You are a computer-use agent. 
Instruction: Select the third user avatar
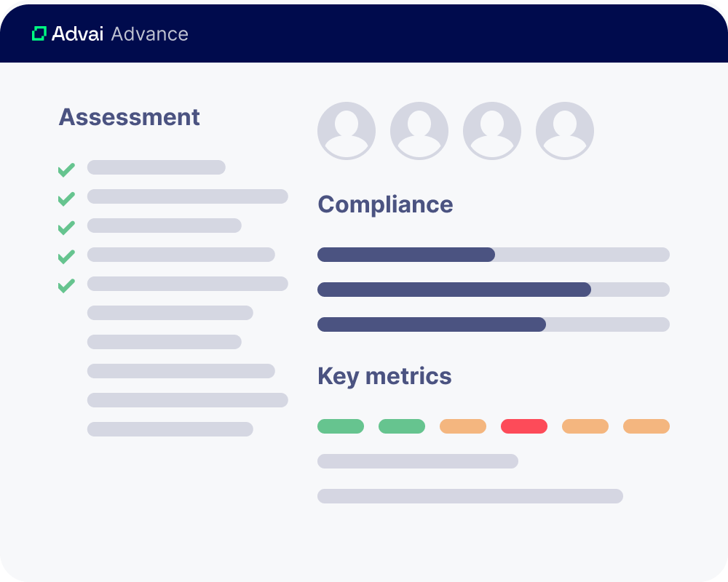tap(492, 131)
